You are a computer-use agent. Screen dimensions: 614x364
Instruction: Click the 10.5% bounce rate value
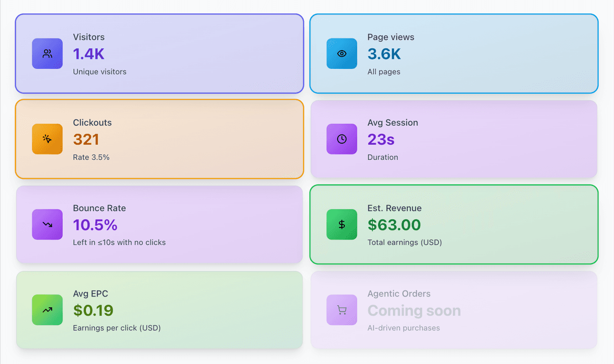(95, 224)
